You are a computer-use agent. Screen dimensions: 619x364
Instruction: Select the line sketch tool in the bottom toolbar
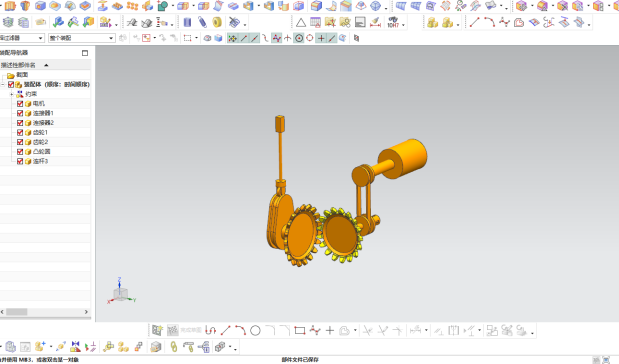tap(225, 330)
